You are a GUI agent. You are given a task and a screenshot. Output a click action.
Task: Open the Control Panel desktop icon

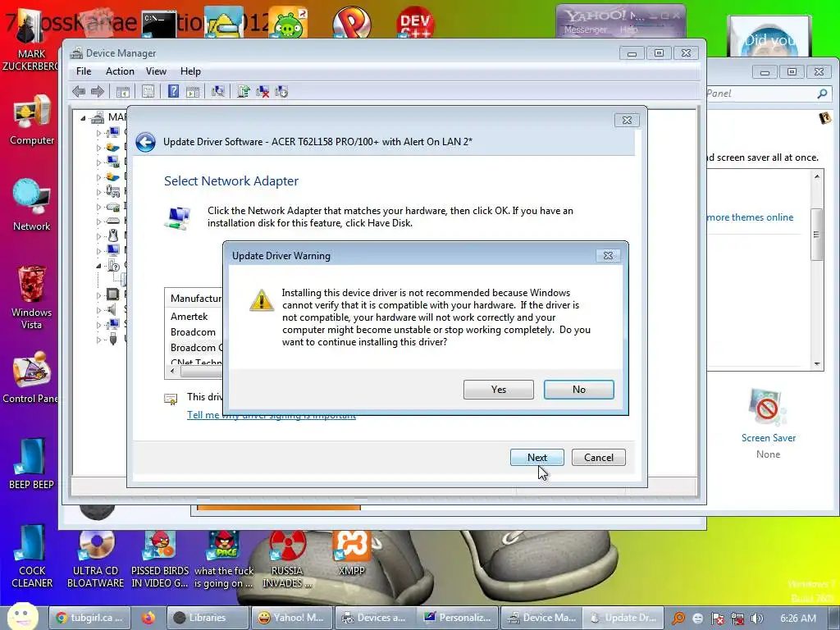(x=30, y=377)
